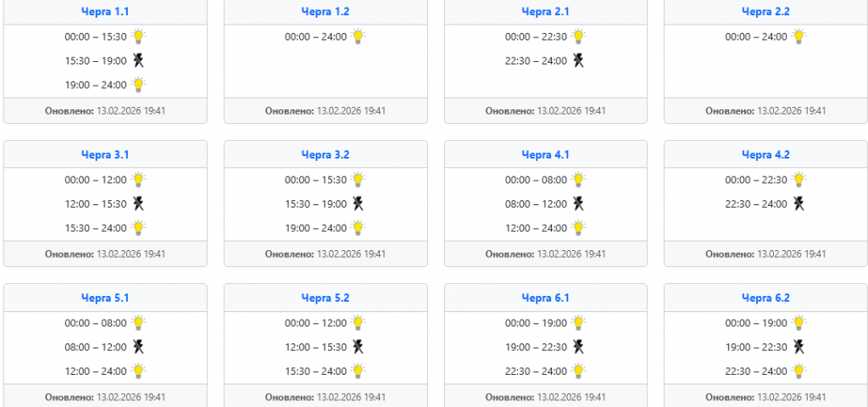Open the Черга 2.2 heading link
The image size is (868, 407).
coord(765,11)
